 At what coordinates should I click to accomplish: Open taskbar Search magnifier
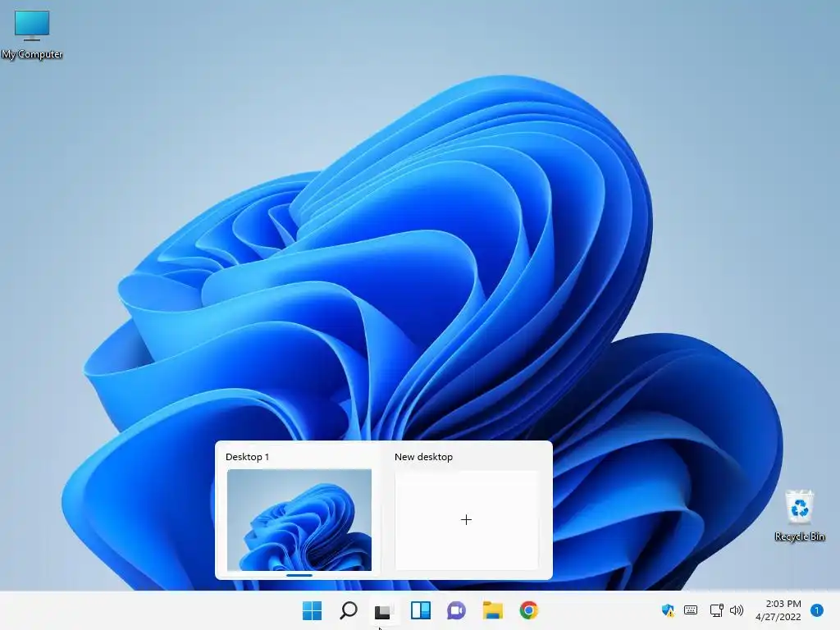pyautogui.click(x=348, y=610)
